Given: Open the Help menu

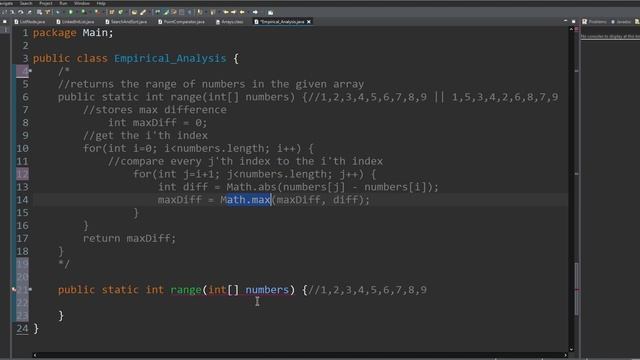Looking at the screenshot, I should tap(101, 3).
